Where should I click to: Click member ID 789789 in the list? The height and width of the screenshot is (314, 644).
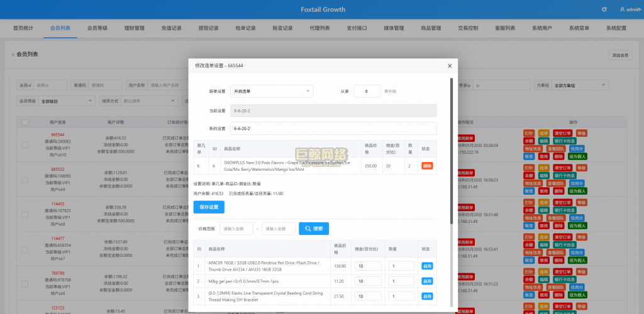pyautogui.click(x=57, y=273)
